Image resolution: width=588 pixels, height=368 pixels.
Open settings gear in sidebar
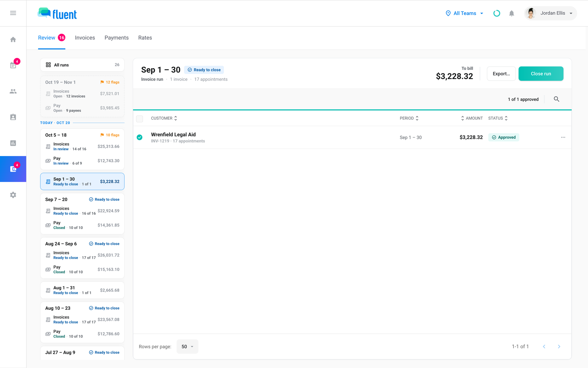coord(13,195)
